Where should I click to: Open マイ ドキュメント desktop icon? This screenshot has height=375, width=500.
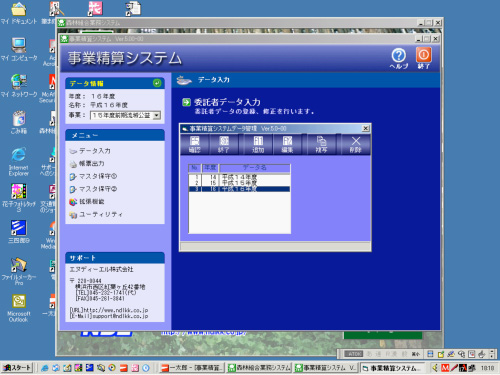[x=19, y=13]
